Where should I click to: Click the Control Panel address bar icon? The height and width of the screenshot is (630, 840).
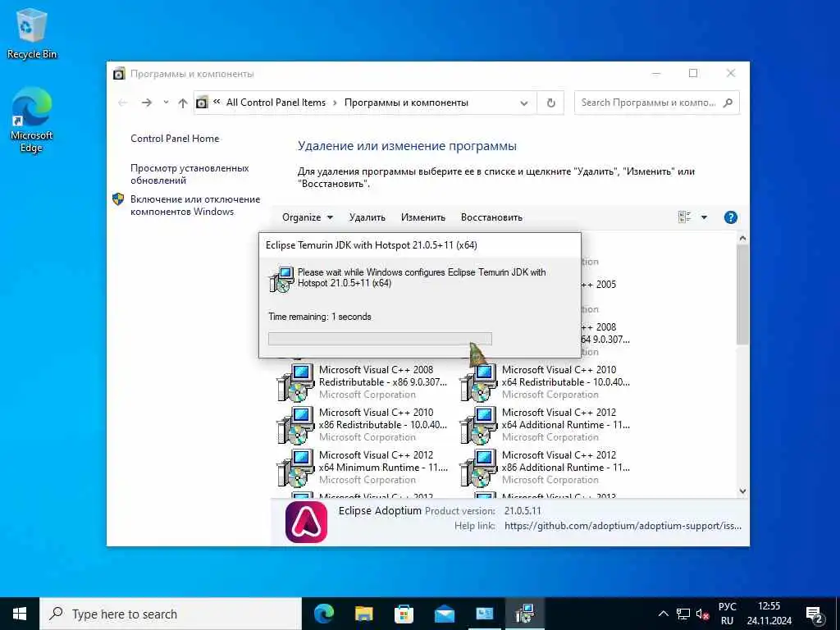tap(202, 103)
